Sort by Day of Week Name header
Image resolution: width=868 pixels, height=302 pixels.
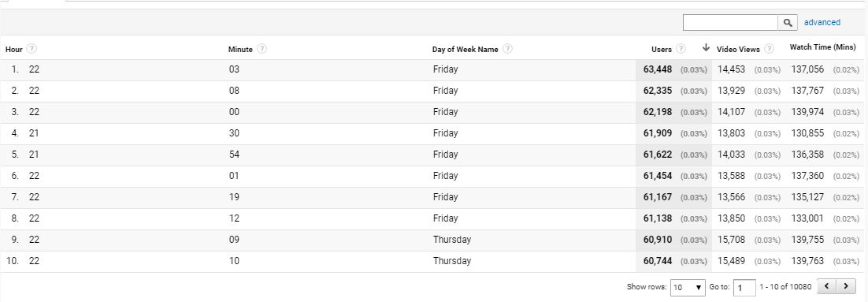coord(465,50)
